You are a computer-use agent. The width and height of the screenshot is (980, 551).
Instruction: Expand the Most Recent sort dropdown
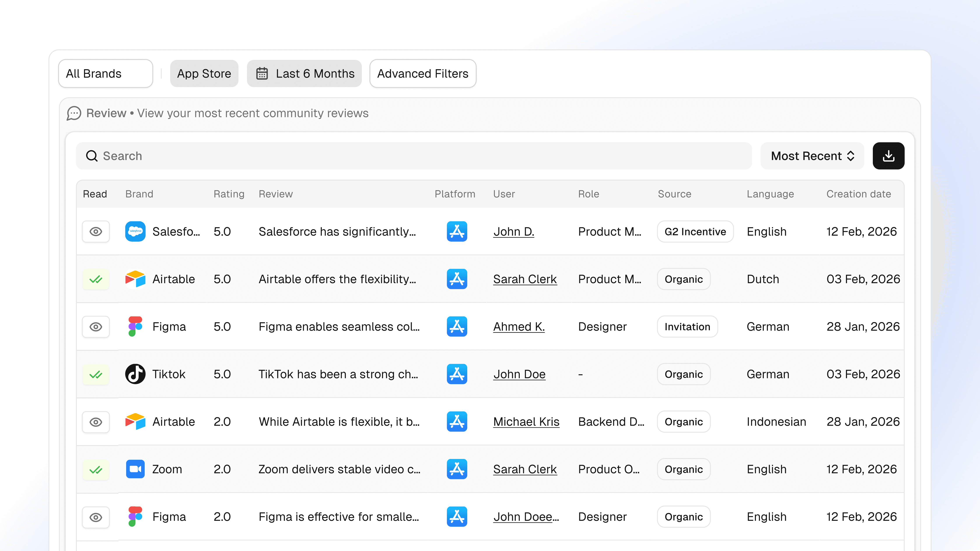[812, 156]
